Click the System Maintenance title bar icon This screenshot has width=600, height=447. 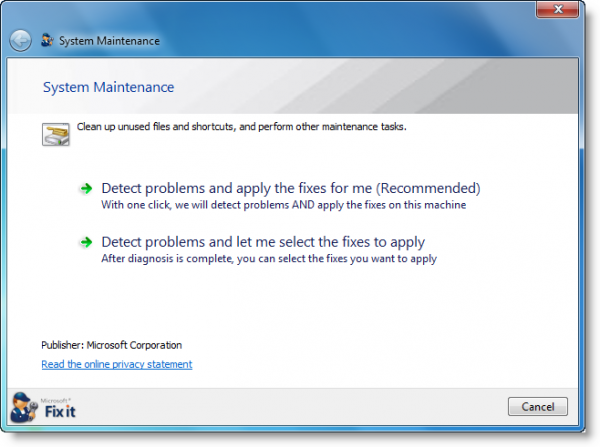47,40
